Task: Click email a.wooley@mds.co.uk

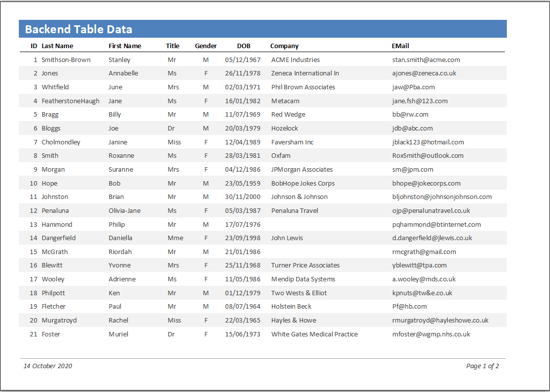Action: pyautogui.click(x=424, y=279)
